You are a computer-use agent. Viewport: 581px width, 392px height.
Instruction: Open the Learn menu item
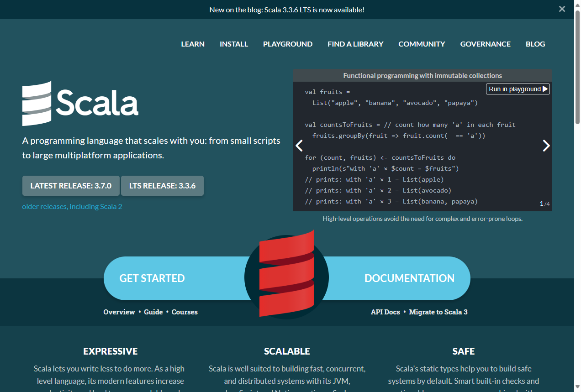tap(193, 44)
